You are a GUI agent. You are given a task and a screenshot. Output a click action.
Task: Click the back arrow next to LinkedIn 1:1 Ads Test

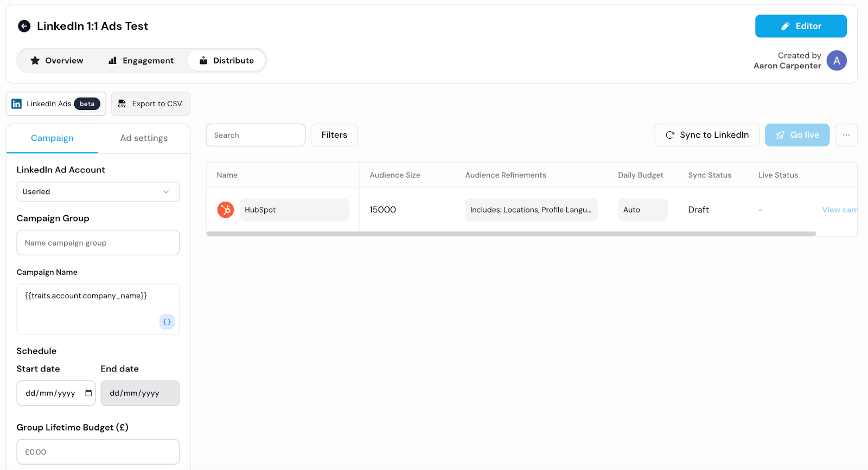coord(24,26)
